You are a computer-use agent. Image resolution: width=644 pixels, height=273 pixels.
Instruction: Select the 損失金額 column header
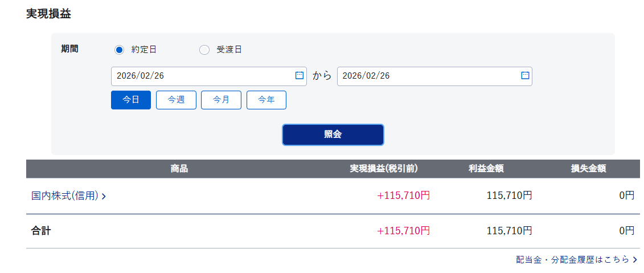[588, 169]
